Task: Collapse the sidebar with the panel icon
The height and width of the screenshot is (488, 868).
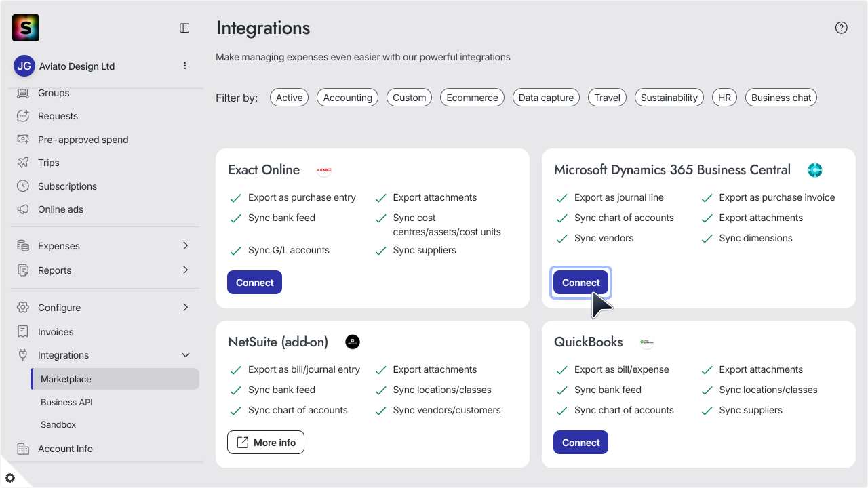Action: pos(184,28)
